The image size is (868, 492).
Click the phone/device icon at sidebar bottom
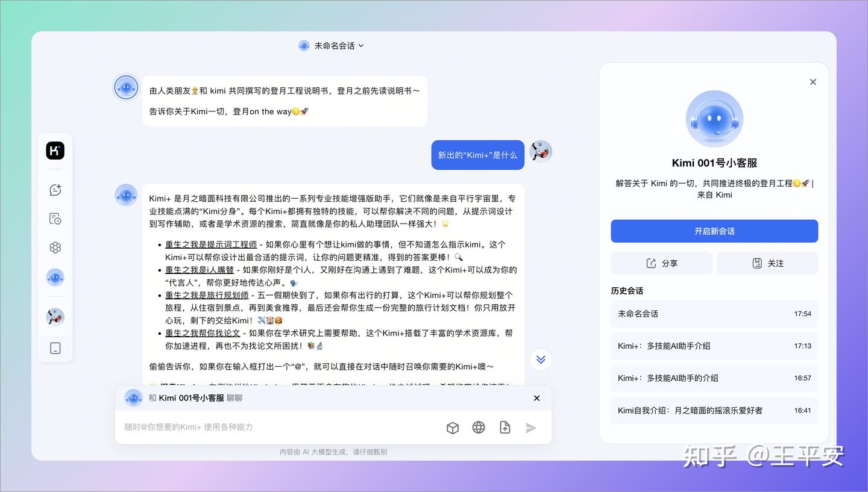pyautogui.click(x=55, y=348)
